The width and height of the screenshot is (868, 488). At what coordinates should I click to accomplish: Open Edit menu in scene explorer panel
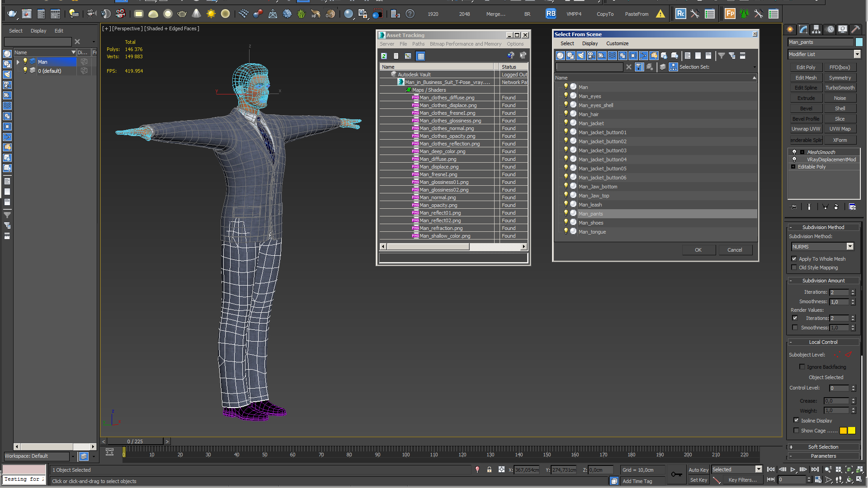59,31
